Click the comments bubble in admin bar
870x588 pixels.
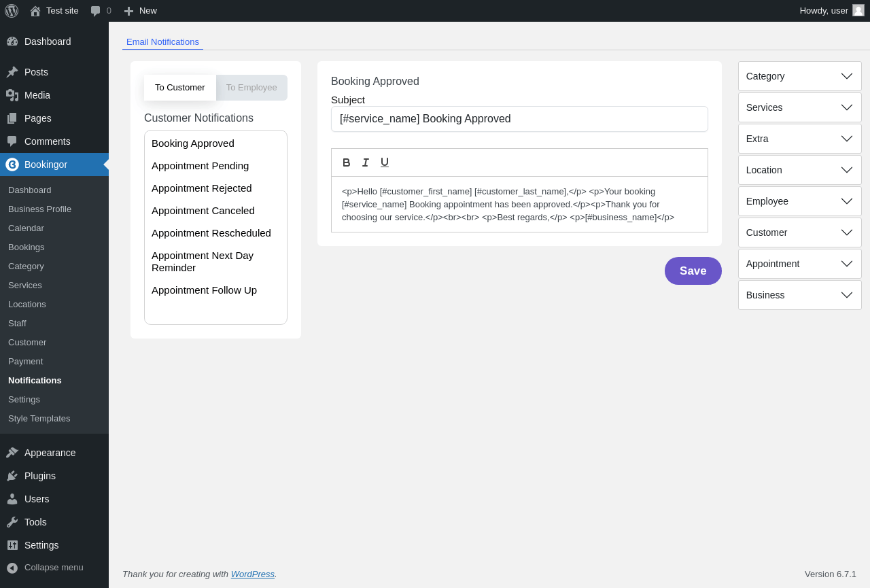point(96,11)
